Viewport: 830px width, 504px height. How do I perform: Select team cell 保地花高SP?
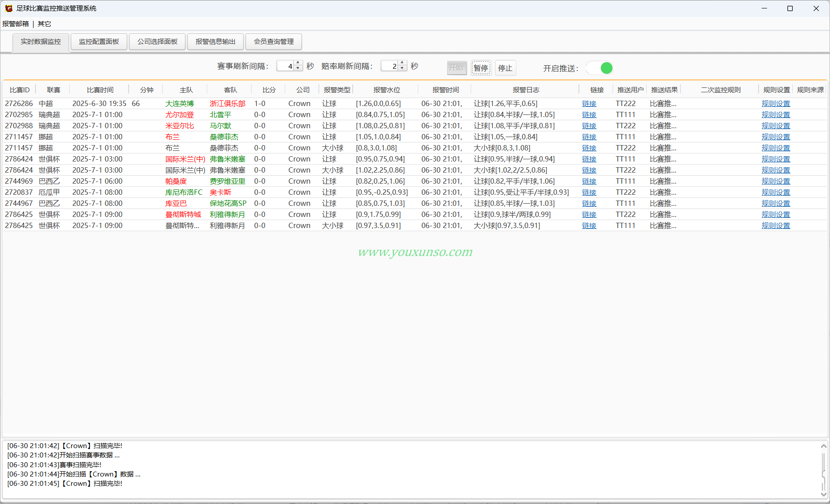coord(228,203)
